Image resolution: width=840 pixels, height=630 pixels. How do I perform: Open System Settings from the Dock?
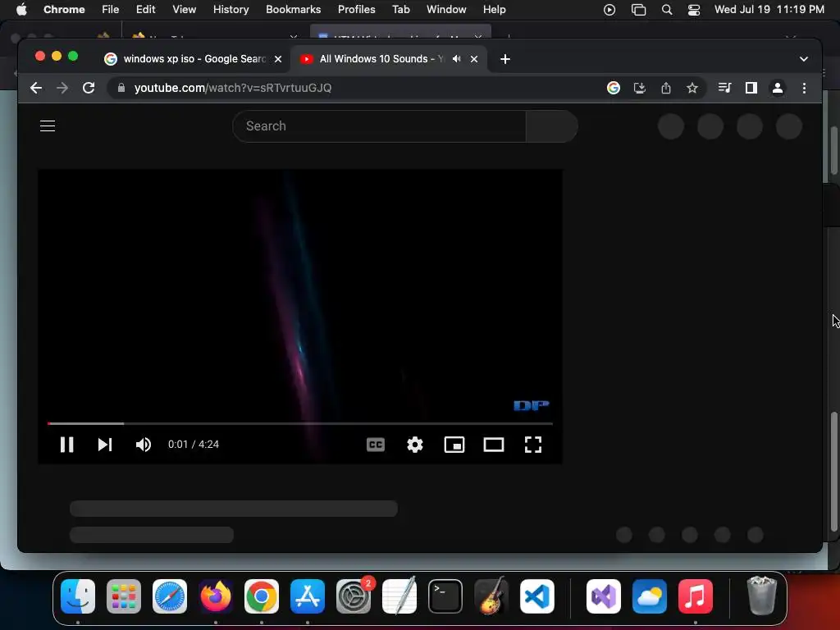(x=354, y=596)
